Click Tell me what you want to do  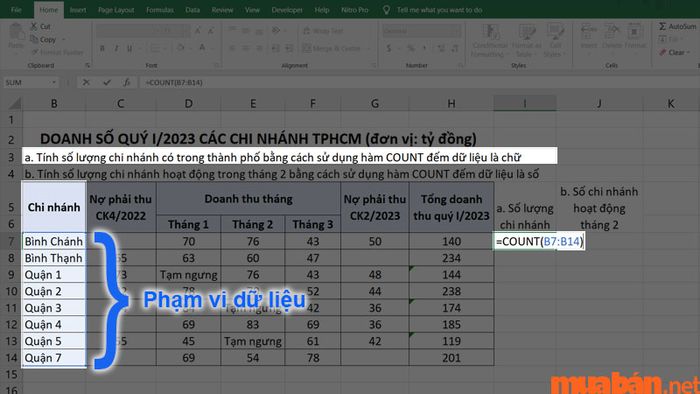click(439, 9)
